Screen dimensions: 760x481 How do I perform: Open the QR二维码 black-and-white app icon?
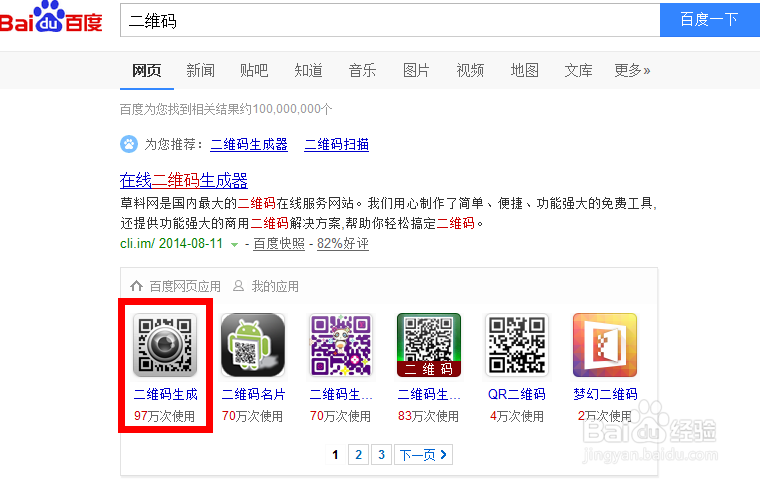(517, 345)
